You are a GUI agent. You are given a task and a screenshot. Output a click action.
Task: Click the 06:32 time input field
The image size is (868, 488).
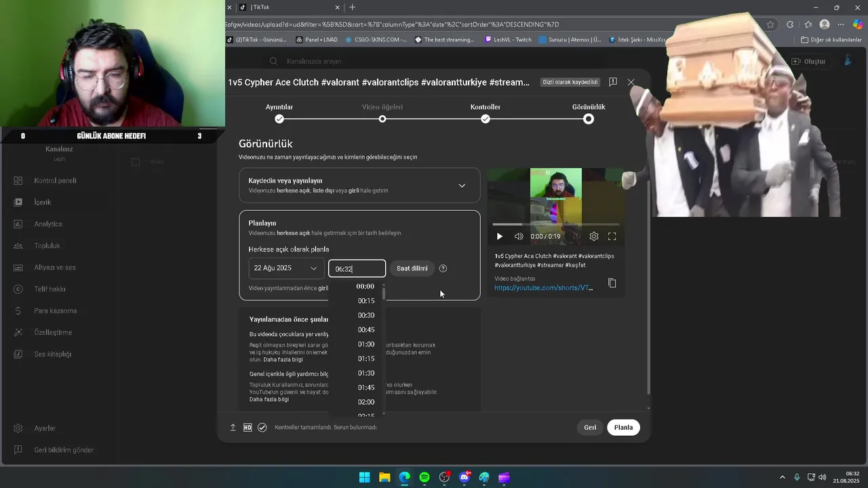point(357,269)
